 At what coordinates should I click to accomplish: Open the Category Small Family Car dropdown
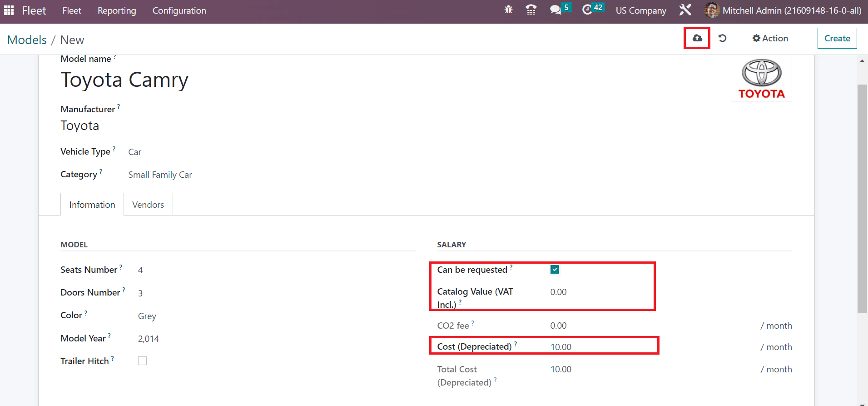click(x=160, y=175)
